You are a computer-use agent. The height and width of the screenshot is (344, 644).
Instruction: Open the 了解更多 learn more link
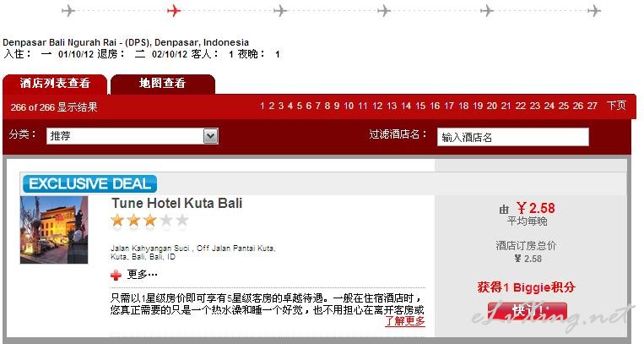(405, 321)
